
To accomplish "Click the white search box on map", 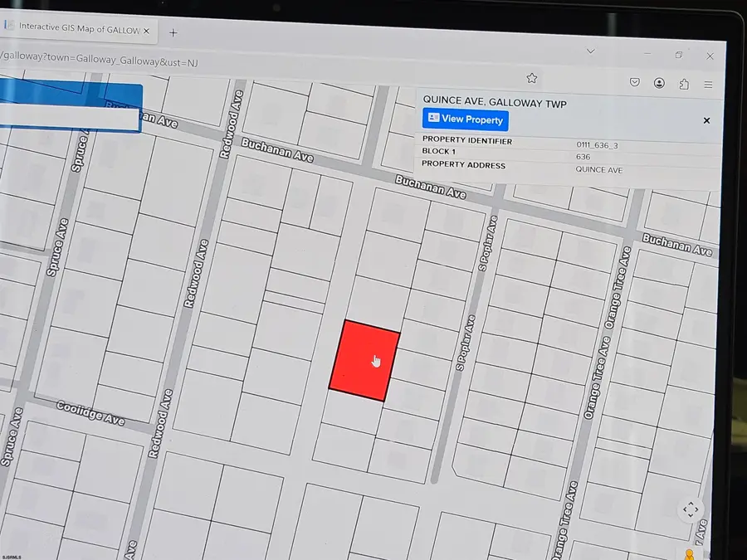I will [x=69, y=117].
